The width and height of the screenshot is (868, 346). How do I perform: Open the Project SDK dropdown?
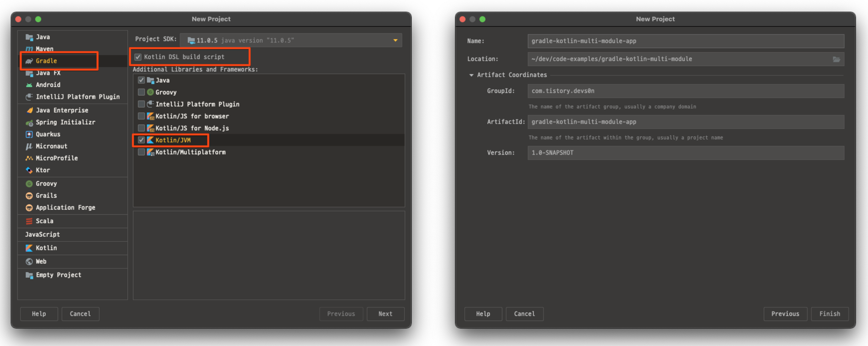coord(395,40)
